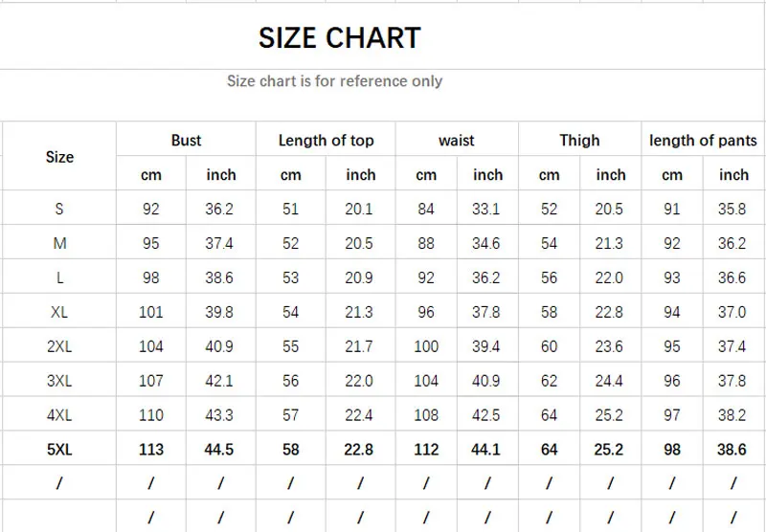
Task: Select the S size row label
Action: click(59, 210)
